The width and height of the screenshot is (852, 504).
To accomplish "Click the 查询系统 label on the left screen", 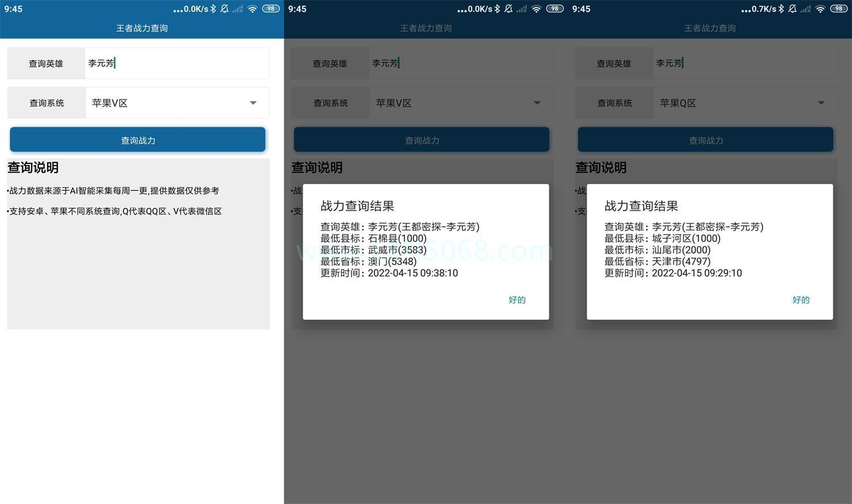I will (x=47, y=103).
